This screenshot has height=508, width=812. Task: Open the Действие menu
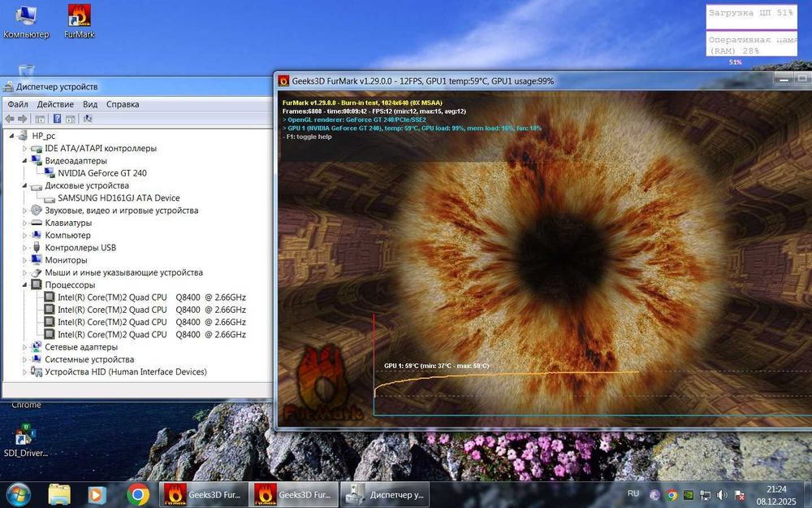pos(55,104)
